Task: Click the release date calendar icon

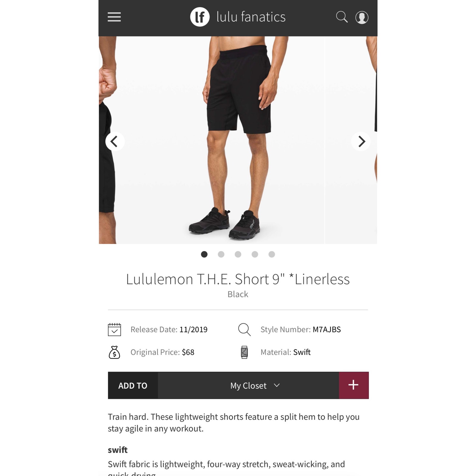Action: 114,329
